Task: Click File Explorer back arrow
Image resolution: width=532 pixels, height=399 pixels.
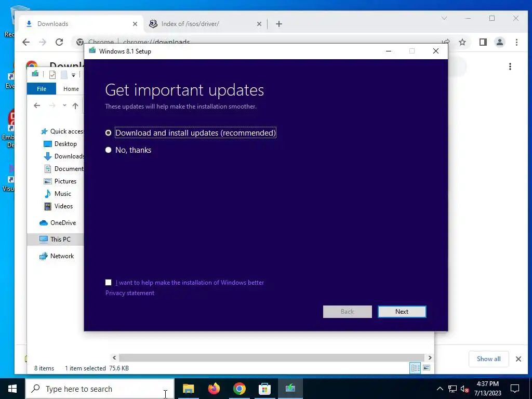Action: [x=37, y=105]
